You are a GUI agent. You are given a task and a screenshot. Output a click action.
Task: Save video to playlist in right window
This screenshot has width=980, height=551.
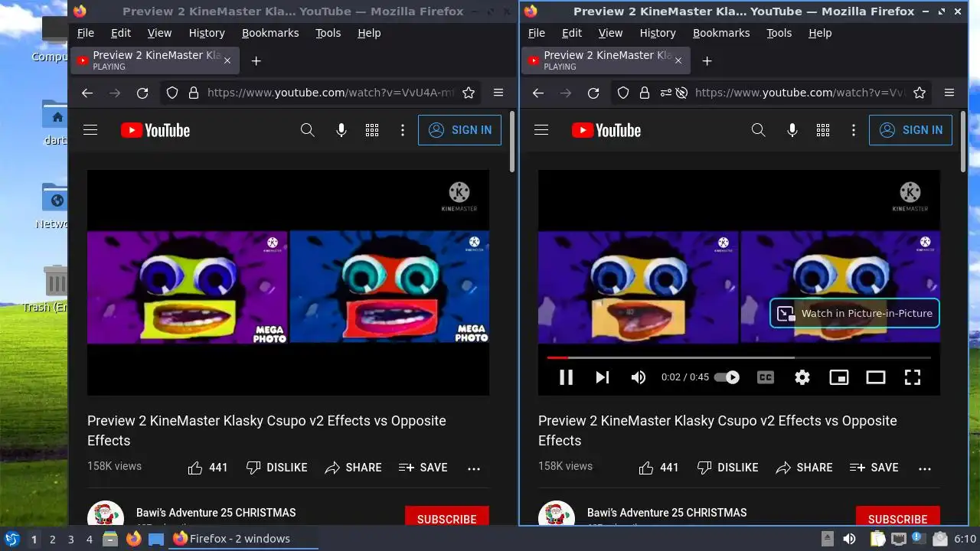(x=874, y=468)
